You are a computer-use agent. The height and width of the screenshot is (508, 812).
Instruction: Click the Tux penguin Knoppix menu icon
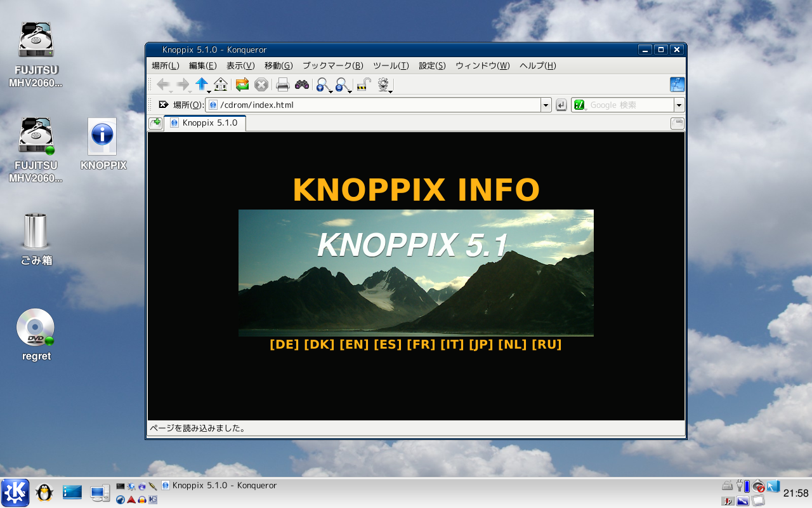(x=44, y=493)
